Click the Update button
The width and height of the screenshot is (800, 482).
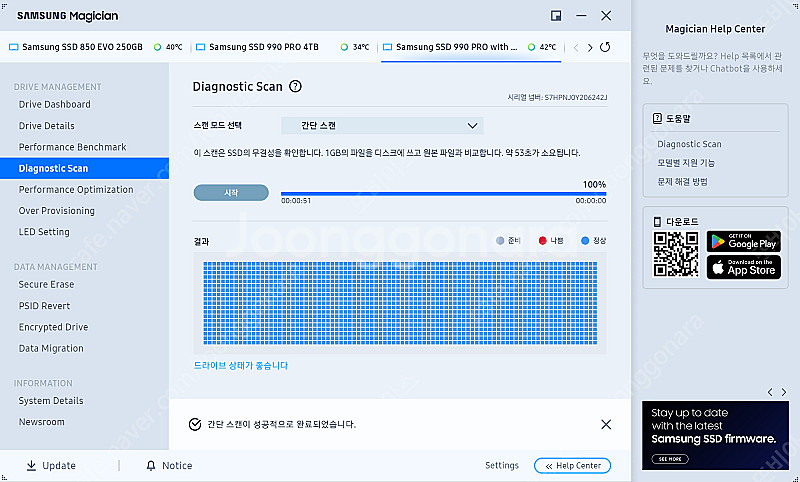51,465
